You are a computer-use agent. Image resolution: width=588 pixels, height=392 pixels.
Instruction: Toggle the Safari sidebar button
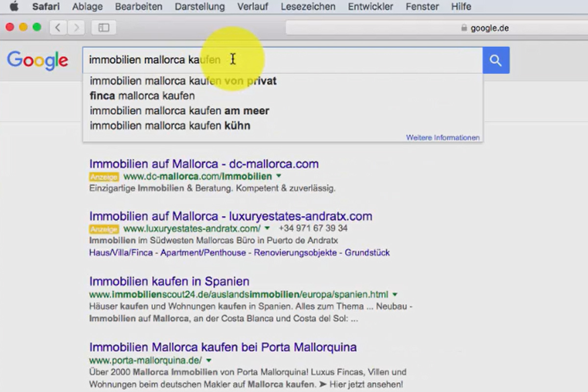pos(104,27)
